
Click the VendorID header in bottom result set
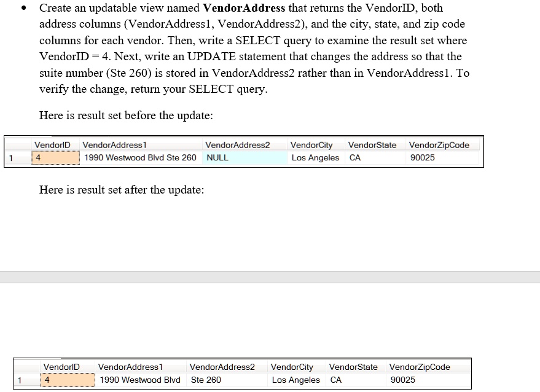tap(61, 367)
